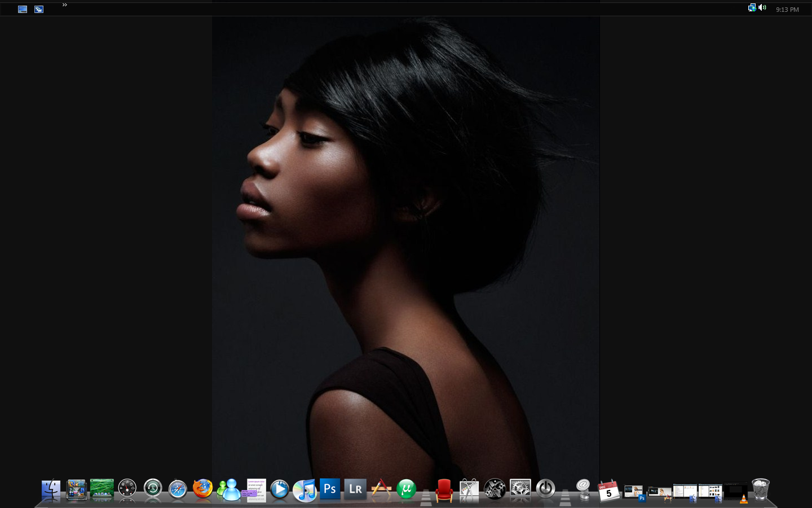The width and height of the screenshot is (812, 508).
Task: Open the green grass desktop icon
Action: (x=101, y=489)
